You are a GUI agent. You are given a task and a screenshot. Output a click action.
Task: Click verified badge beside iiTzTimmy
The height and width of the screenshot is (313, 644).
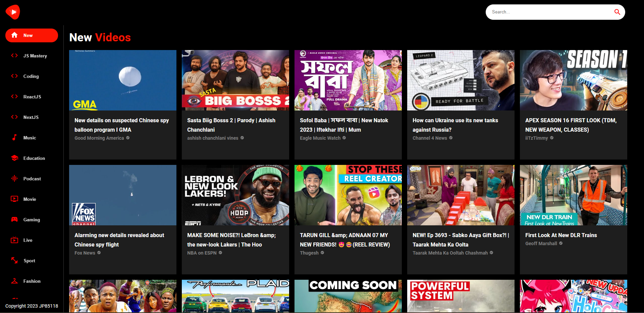pyautogui.click(x=552, y=138)
